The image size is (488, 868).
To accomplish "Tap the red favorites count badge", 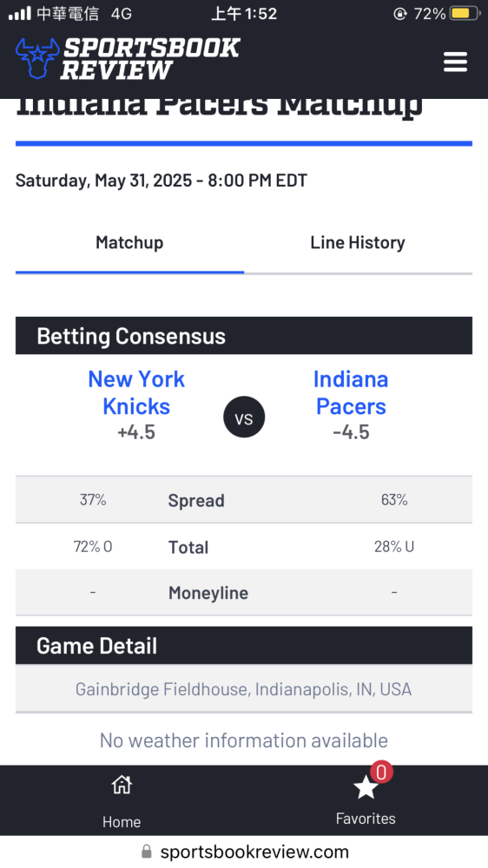I will point(381,773).
